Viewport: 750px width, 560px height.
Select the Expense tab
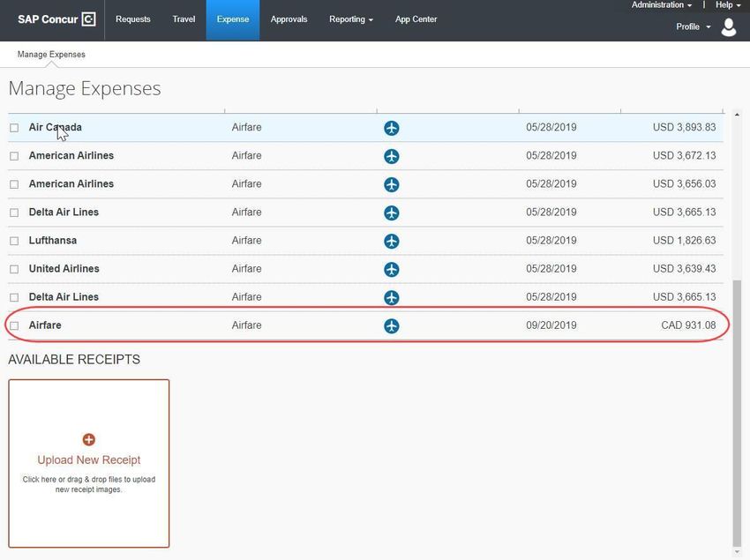[233, 20]
